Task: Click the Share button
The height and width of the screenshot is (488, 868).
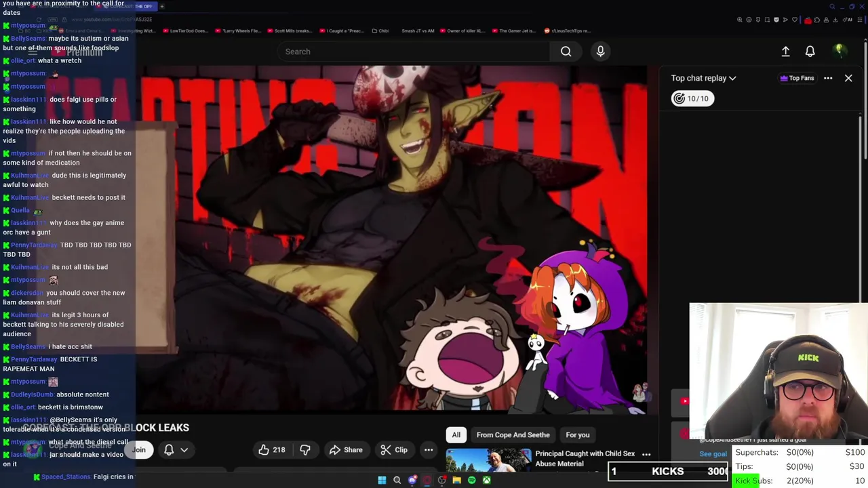Action: pyautogui.click(x=346, y=449)
